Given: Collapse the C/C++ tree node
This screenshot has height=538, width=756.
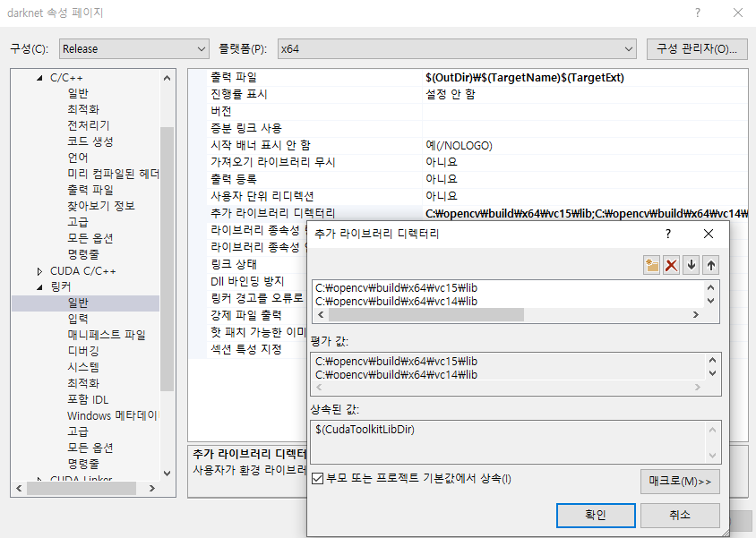Looking at the screenshot, I should click(39, 78).
